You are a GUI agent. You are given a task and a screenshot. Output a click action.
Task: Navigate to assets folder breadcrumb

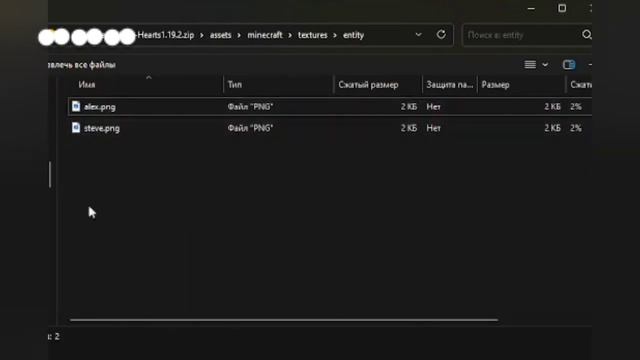[221, 35]
